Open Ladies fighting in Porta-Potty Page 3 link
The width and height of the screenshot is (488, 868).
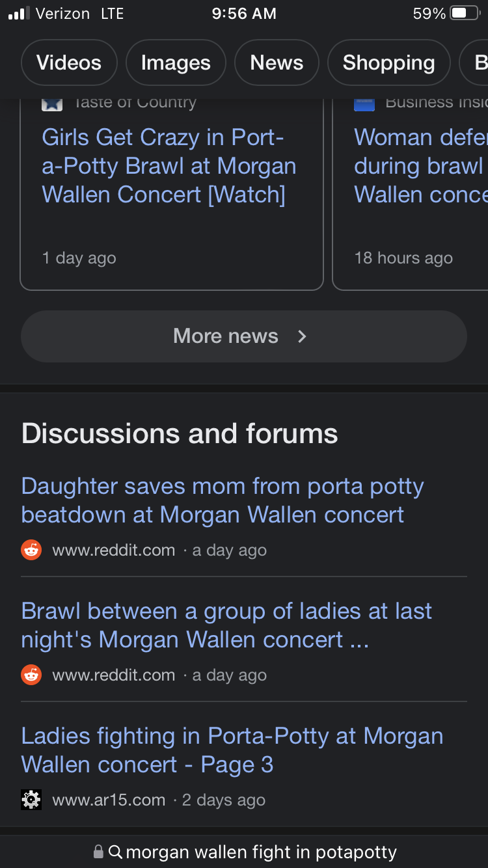(x=232, y=750)
